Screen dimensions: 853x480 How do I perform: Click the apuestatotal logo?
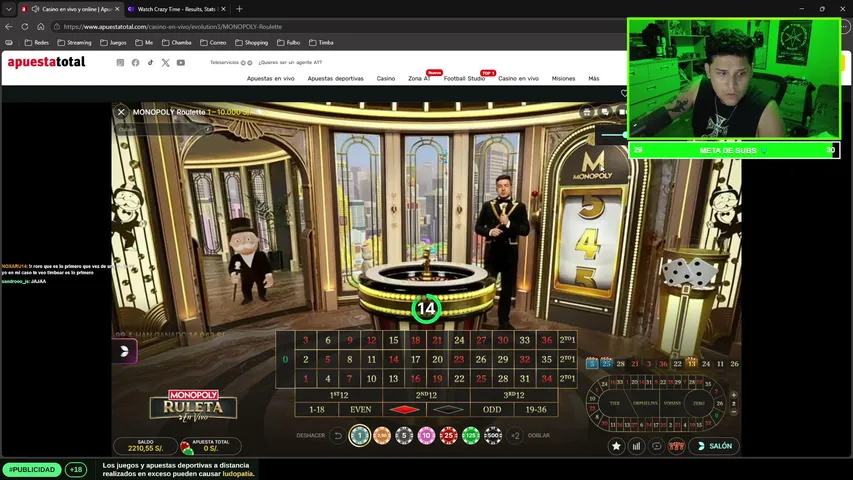click(46, 62)
